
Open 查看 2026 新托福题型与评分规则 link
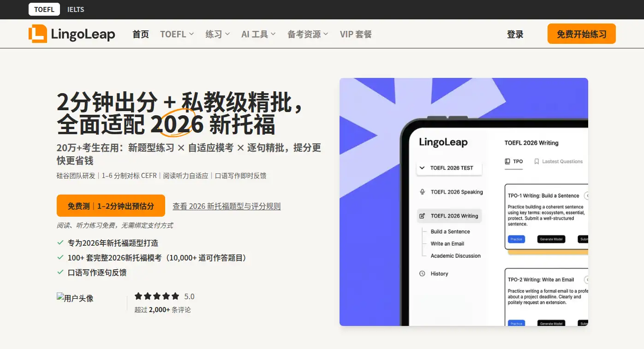pyautogui.click(x=227, y=206)
